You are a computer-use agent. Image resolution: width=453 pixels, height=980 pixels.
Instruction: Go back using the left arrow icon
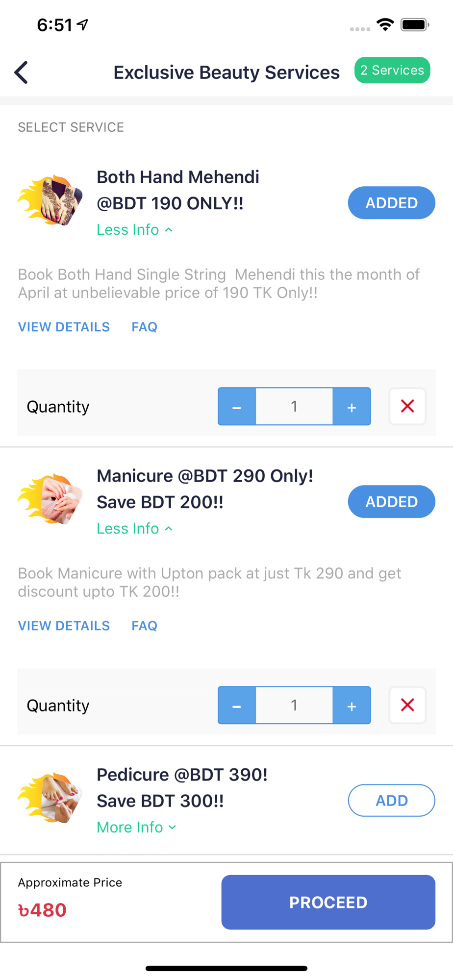[21, 73]
